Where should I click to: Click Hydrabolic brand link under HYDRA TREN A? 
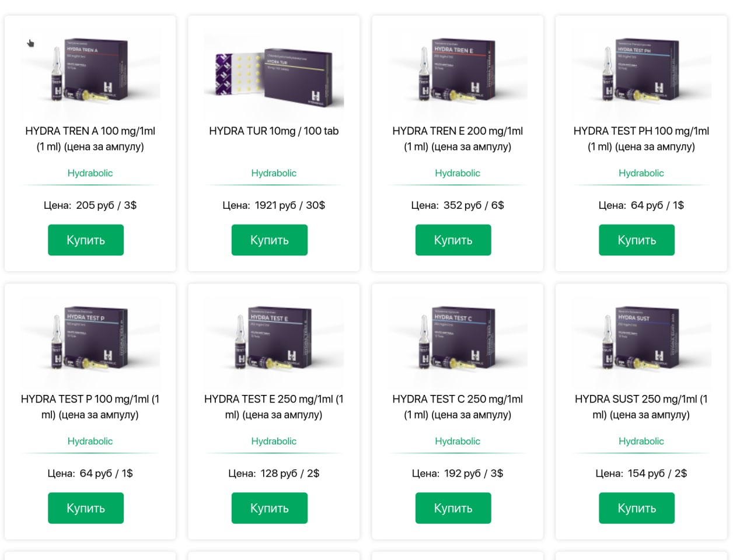click(x=90, y=173)
